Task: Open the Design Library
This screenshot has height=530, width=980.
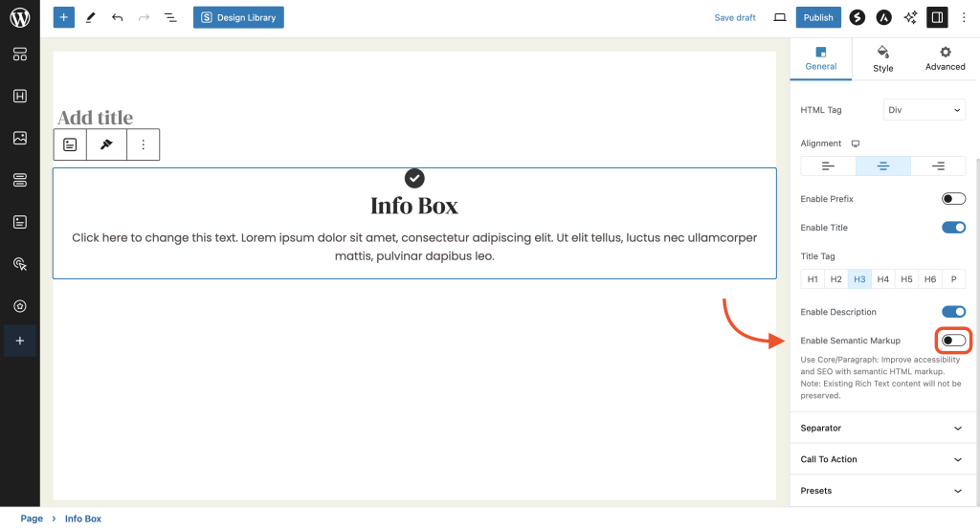Action: [x=238, y=17]
